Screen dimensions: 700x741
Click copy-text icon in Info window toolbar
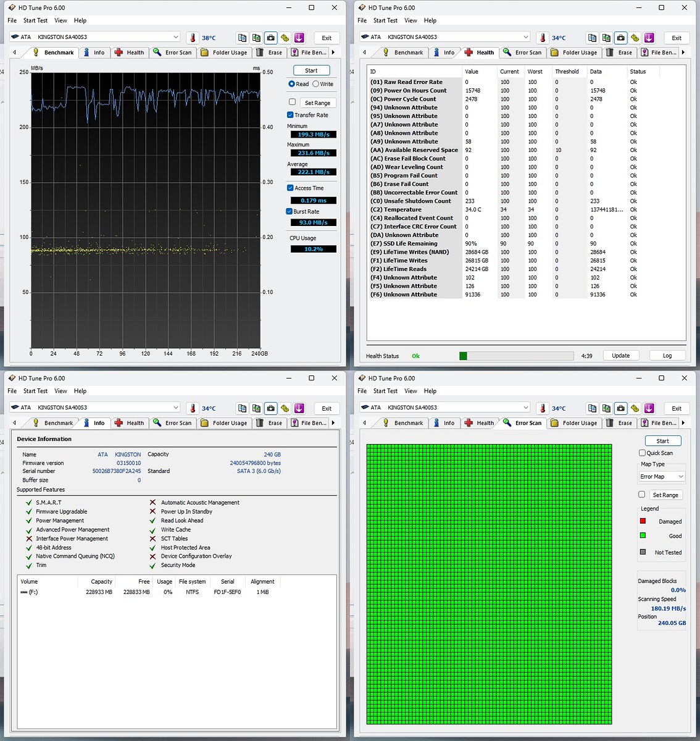pos(242,408)
